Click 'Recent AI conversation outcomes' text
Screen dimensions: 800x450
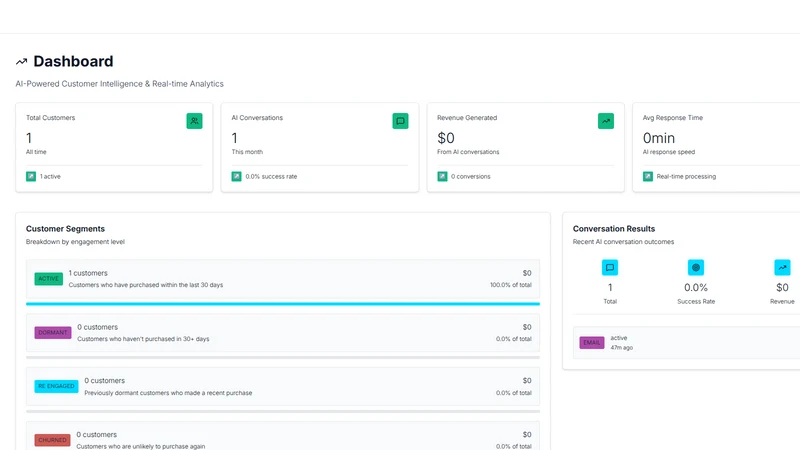tap(623, 242)
